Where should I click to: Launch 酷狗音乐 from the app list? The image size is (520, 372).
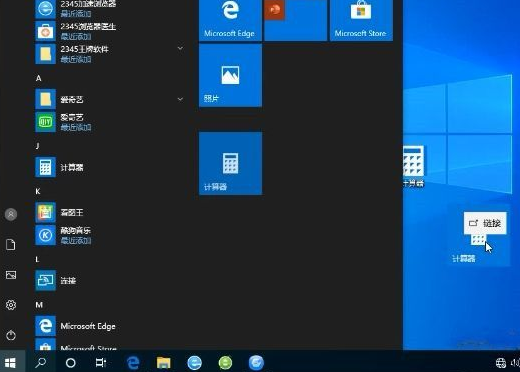[x=109, y=235]
